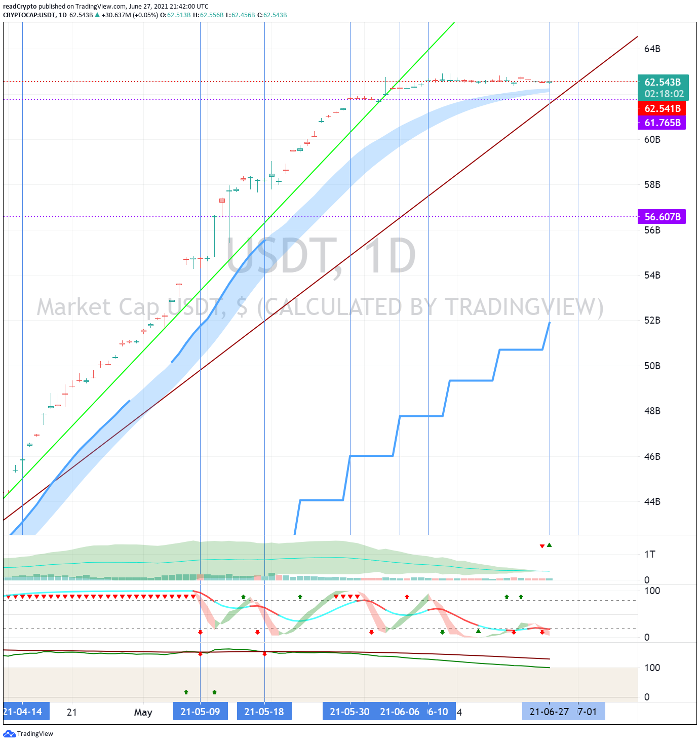Screen dimensions: 700x743
Task: Click the 44B price axis label
Action: tap(652, 502)
